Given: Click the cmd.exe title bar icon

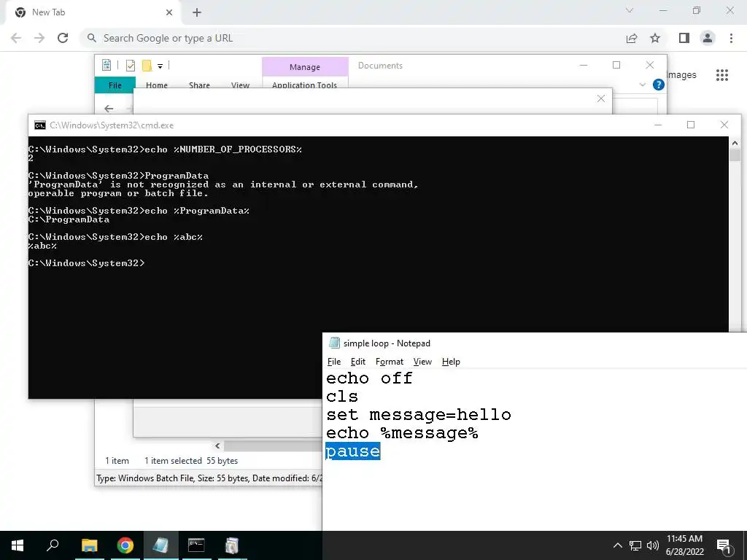Looking at the screenshot, I should pos(40,125).
